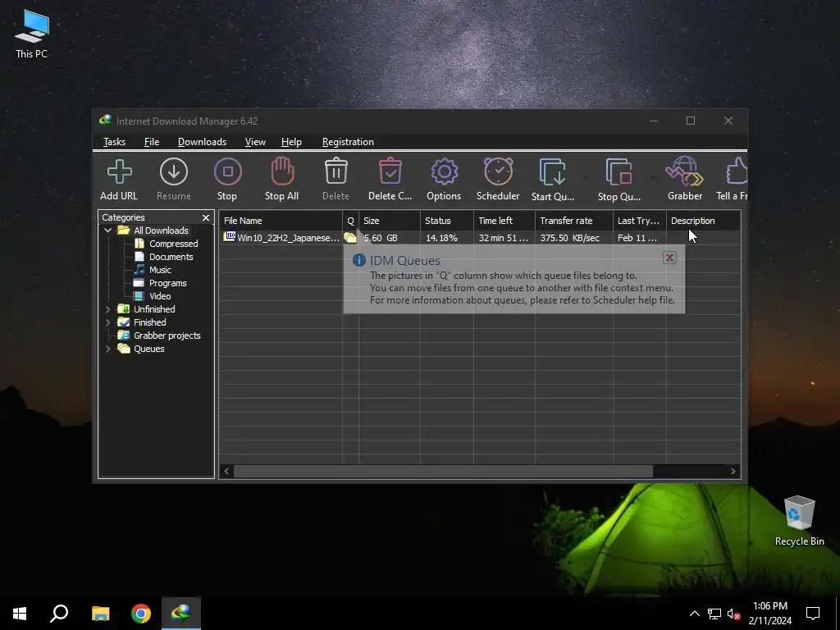Close the Categories panel
Screen dimensions: 840x630
tap(206, 217)
